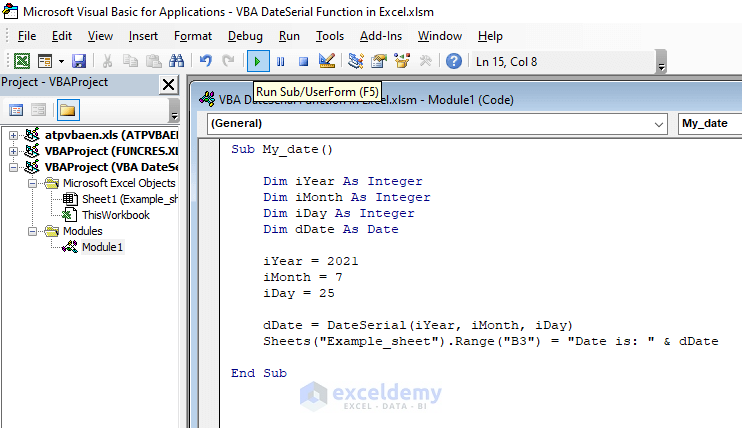
Task: Click the Paste clipboard icon
Action: (153, 61)
